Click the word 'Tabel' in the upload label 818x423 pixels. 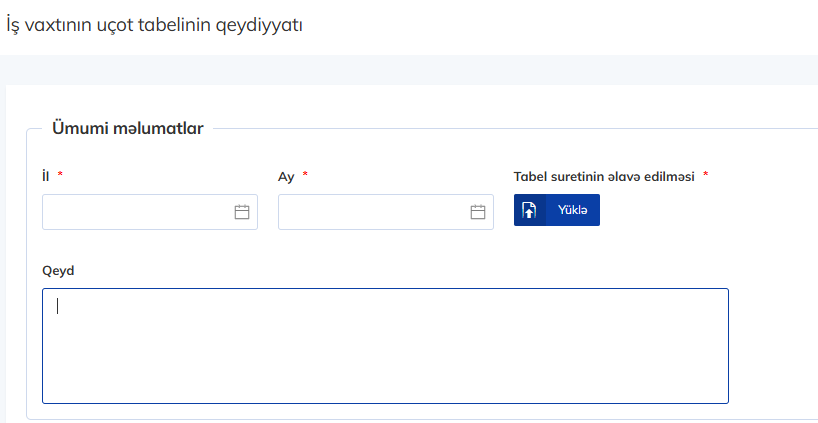coord(531,176)
